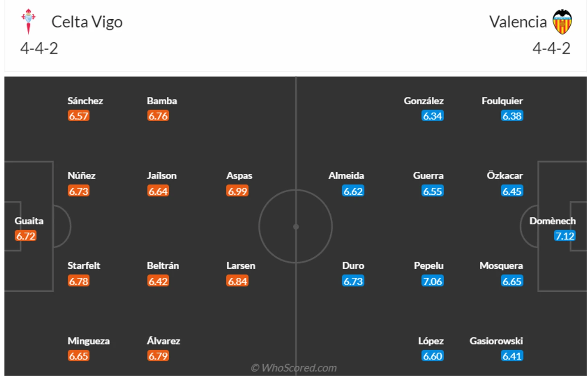
Task: Select Aspas rating badge 6.99
Action: 237,191
